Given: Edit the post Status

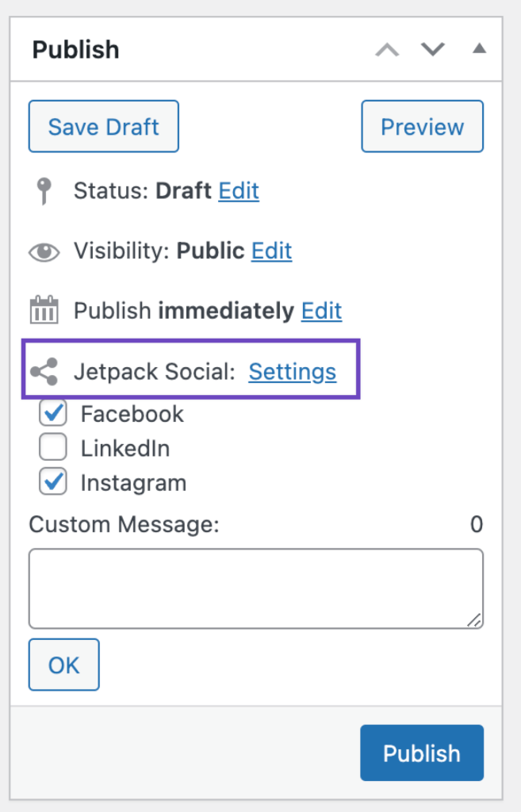Looking at the screenshot, I should tap(239, 190).
